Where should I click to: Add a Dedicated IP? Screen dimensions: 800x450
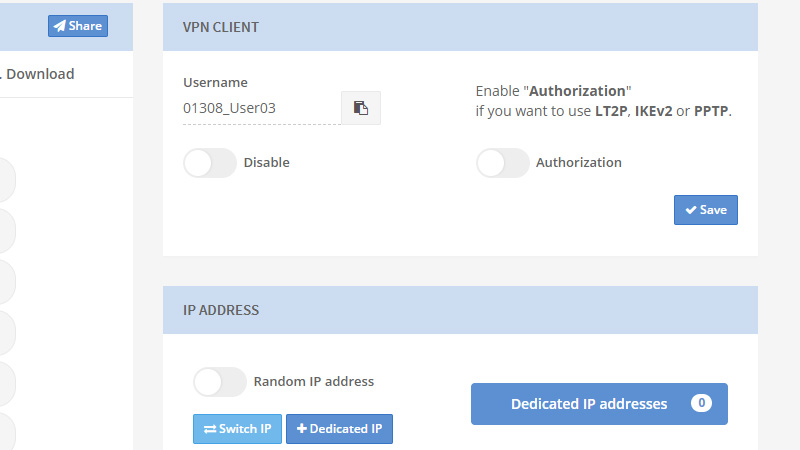[x=340, y=429]
